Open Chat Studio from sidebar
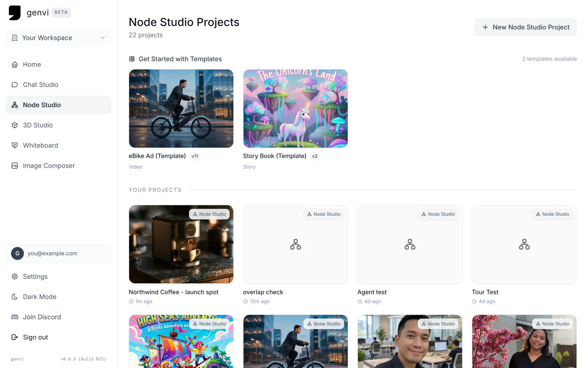The width and height of the screenshot is (588, 368). (x=58, y=85)
